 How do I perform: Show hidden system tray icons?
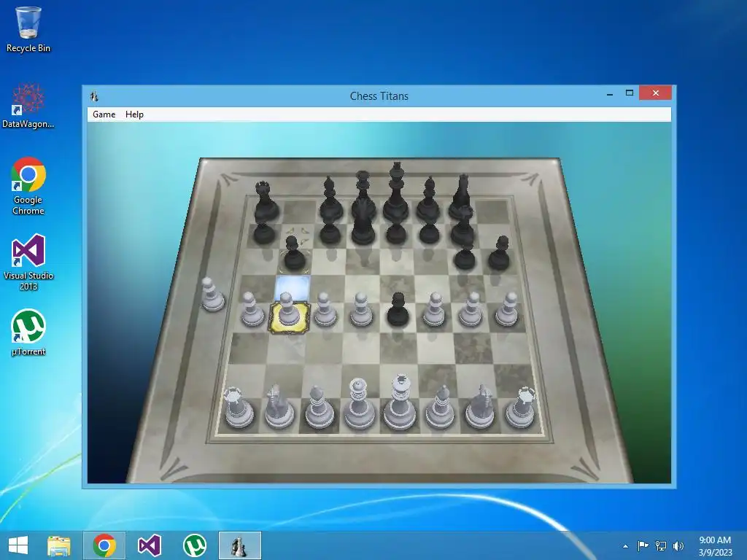click(625, 546)
